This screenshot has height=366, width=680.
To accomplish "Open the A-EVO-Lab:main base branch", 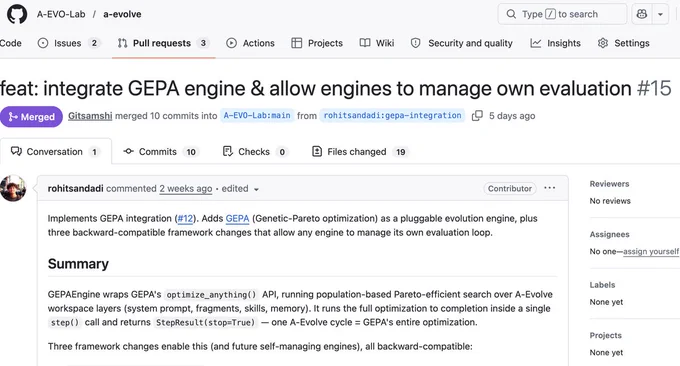I will coord(257,115).
